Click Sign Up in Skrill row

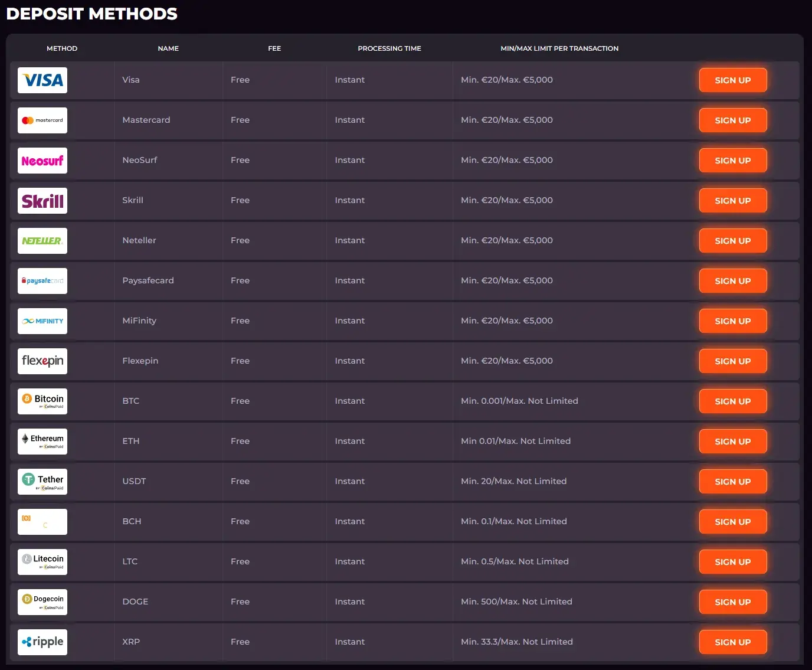(x=733, y=201)
